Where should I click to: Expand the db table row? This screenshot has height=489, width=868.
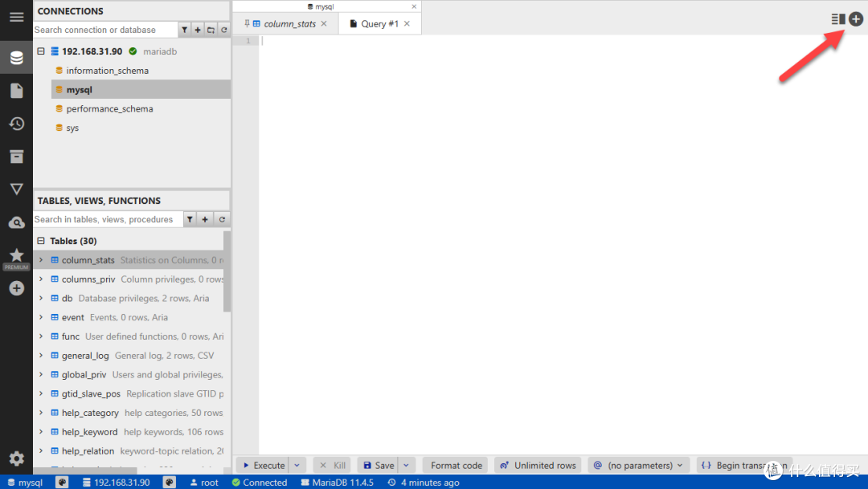tap(41, 298)
